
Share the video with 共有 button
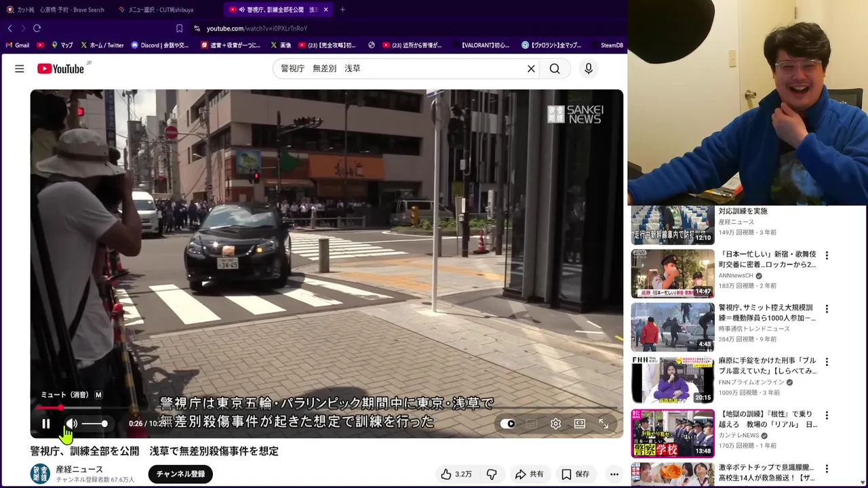(529, 474)
